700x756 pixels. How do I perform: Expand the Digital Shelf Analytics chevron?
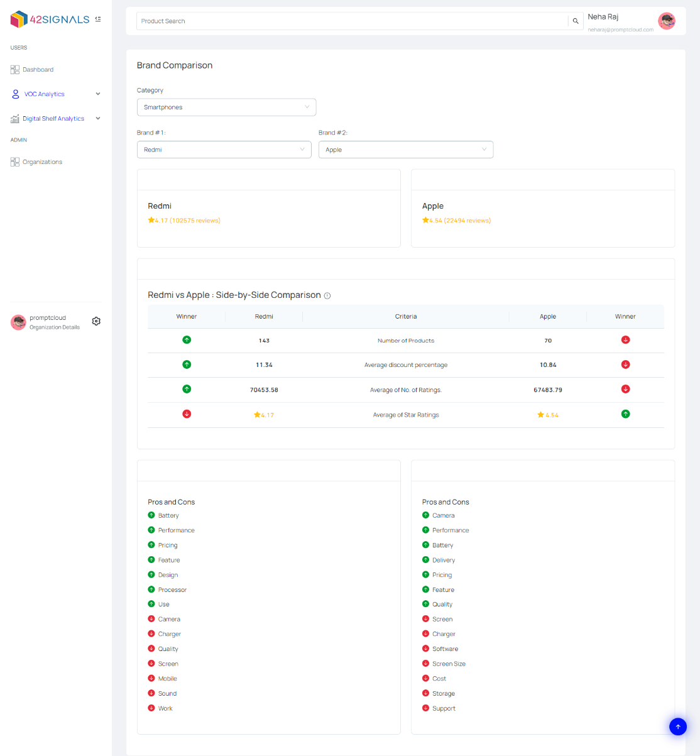(x=98, y=119)
